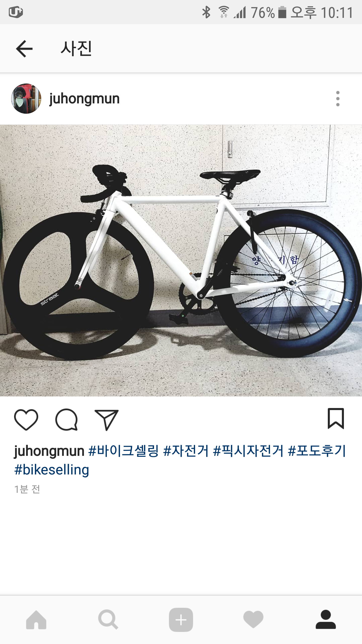This screenshot has width=362, height=644.
Task: Tap the back arrow next to 사진
Action: [24, 49]
